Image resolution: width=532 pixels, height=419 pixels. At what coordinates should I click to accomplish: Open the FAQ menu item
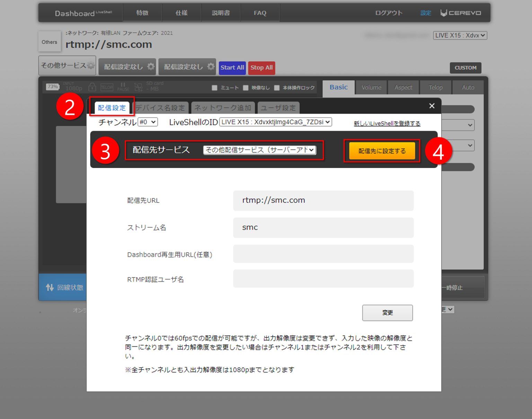point(260,12)
